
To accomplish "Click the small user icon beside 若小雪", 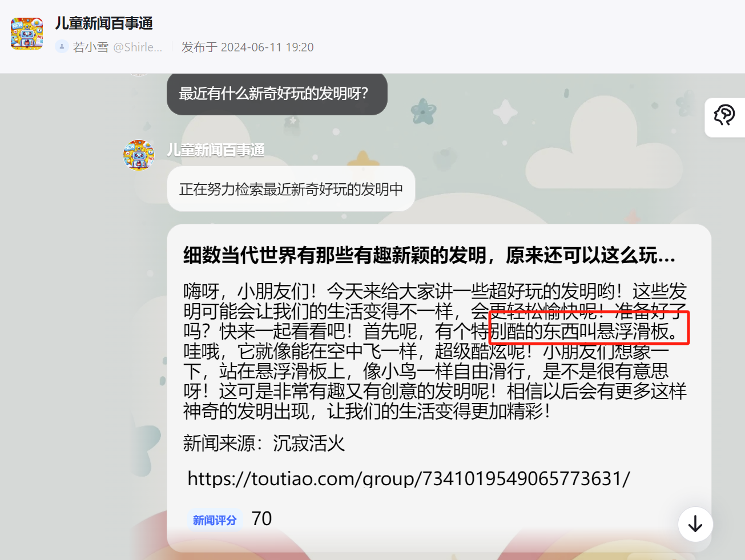I will (x=62, y=47).
